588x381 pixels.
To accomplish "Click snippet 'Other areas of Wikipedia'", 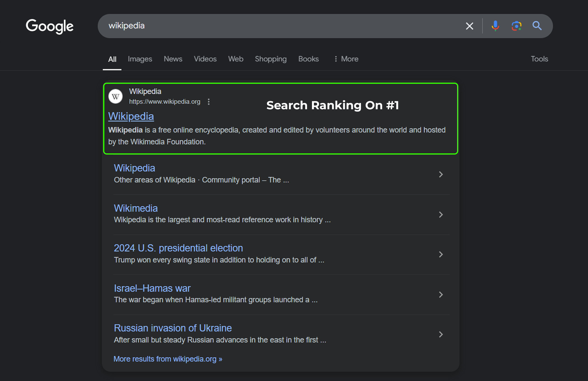I will (154, 180).
